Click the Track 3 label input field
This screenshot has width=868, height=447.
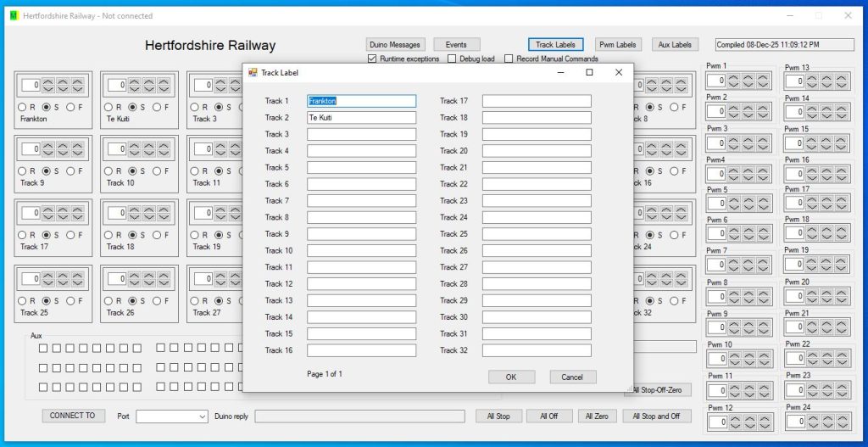coord(361,134)
